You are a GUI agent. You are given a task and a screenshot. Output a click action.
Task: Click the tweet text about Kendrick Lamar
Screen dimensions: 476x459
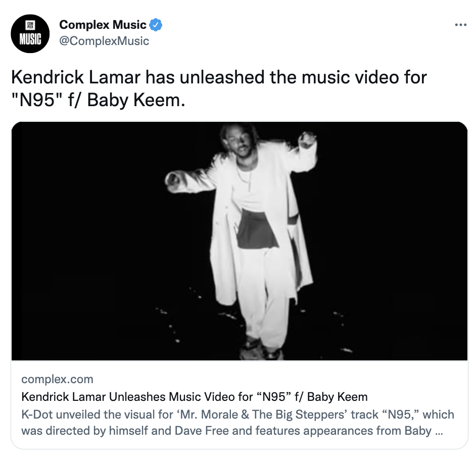[219, 88]
